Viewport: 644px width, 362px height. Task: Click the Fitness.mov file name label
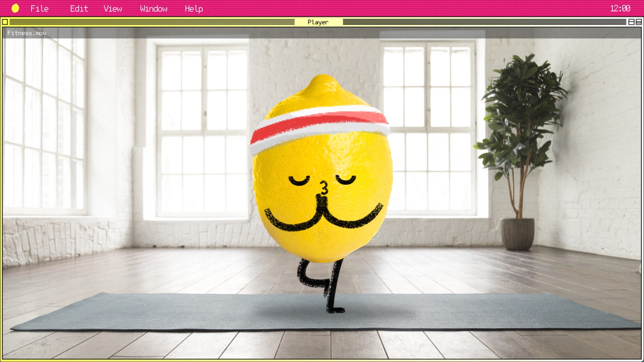(27, 33)
